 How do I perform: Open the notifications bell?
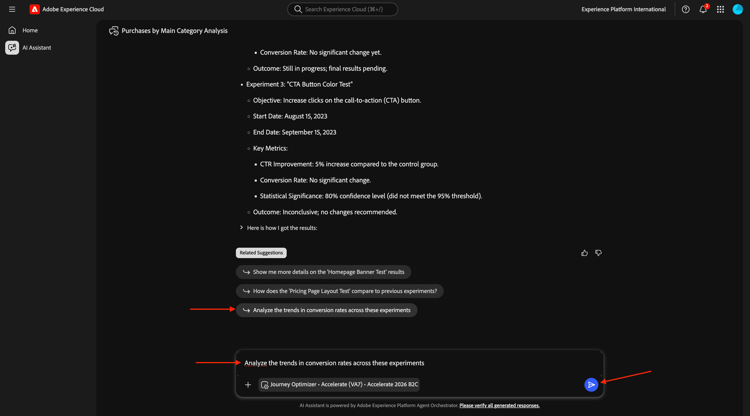pyautogui.click(x=703, y=9)
